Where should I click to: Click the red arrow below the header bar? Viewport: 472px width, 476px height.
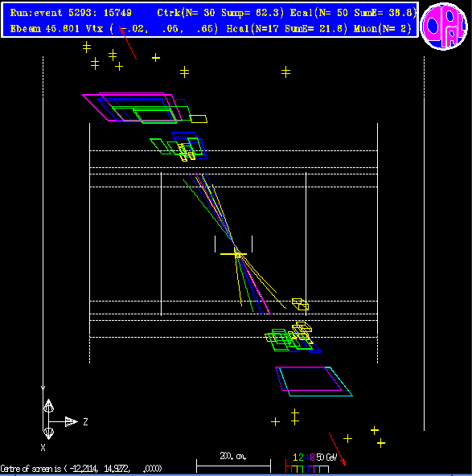click(128, 43)
